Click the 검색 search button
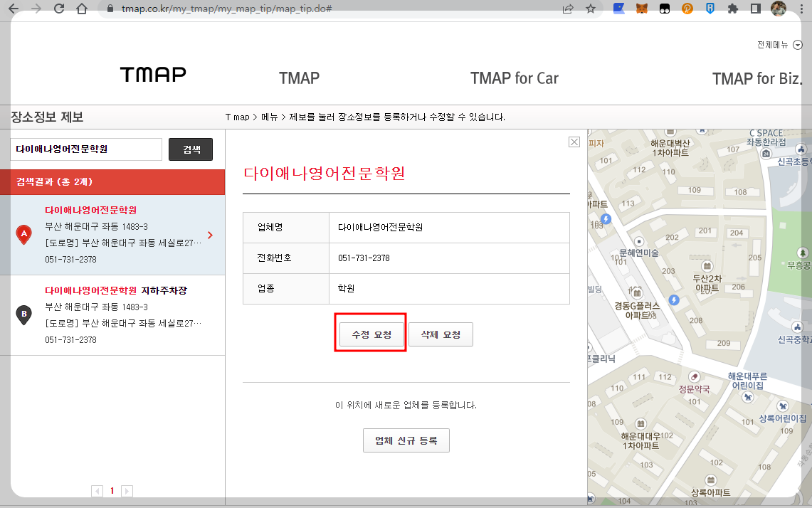The height and width of the screenshot is (508, 812). [x=191, y=149]
